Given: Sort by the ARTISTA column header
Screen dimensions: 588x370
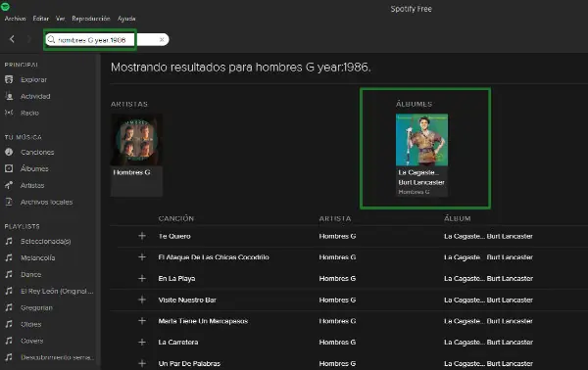Looking at the screenshot, I should point(335,218).
